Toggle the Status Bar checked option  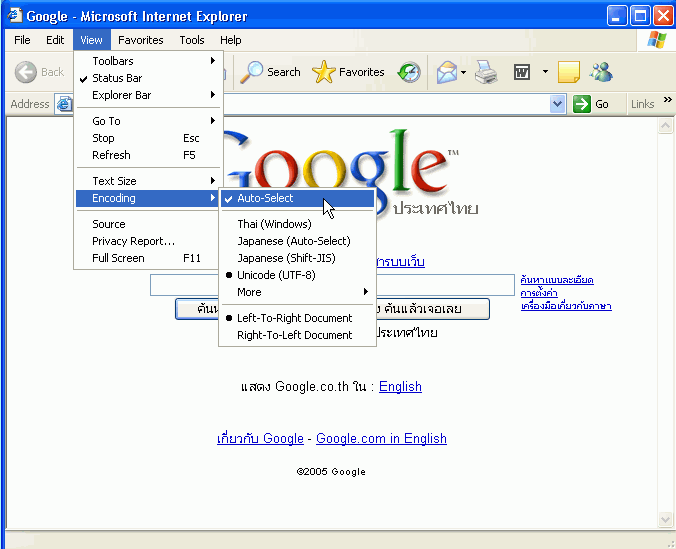(x=117, y=78)
